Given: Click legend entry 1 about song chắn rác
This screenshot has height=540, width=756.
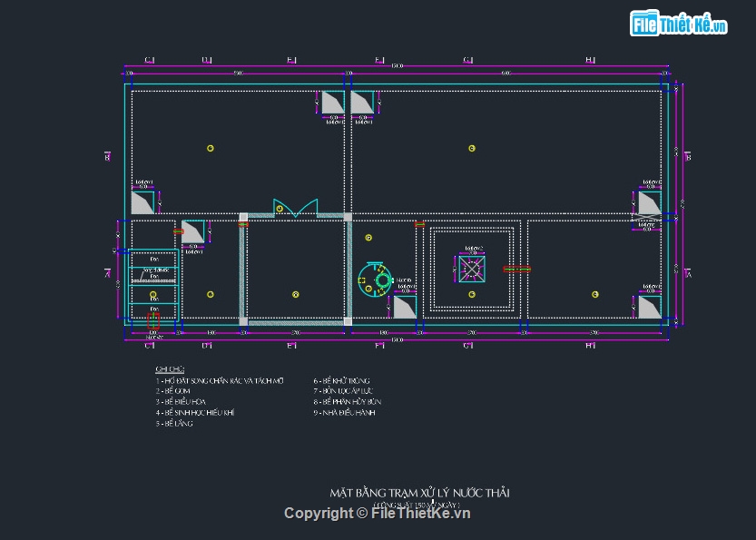Looking at the screenshot, I should pos(220,380).
